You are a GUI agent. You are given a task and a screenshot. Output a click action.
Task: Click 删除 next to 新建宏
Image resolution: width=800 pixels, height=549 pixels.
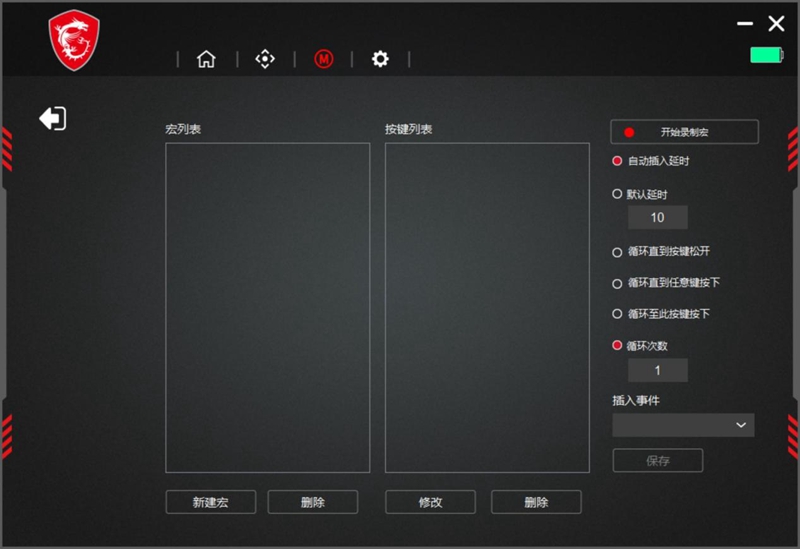313,502
